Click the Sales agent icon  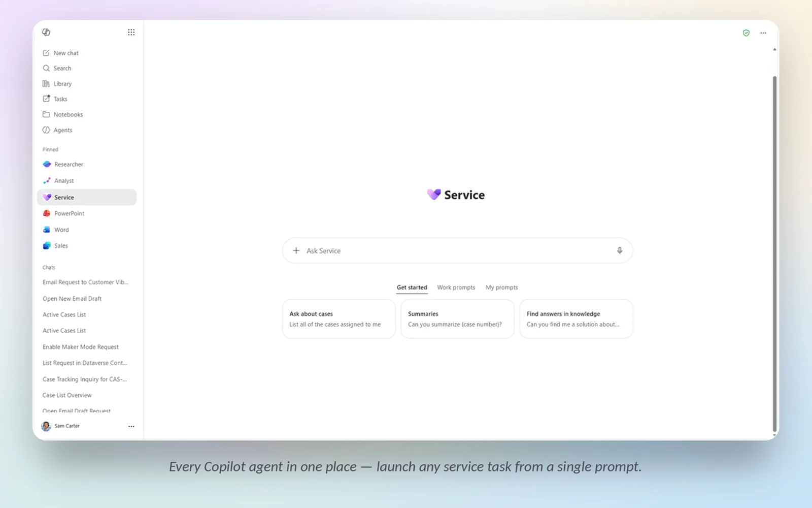tap(47, 245)
